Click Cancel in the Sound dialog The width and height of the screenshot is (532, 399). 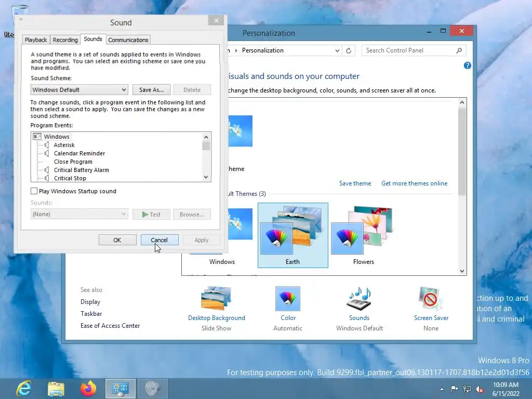[159, 240]
